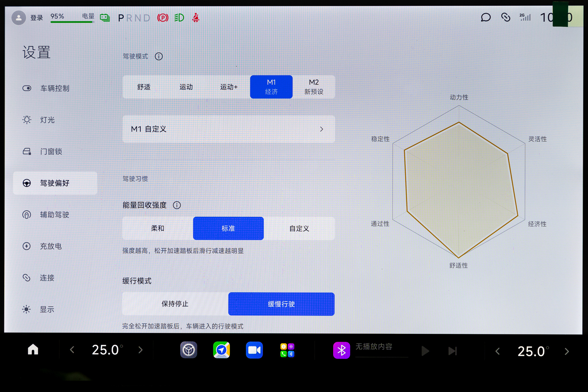The height and width of the screenshot is (392, 588).
Task: Set creep mode to 保持停止
Action: click(x=175, y=304)
